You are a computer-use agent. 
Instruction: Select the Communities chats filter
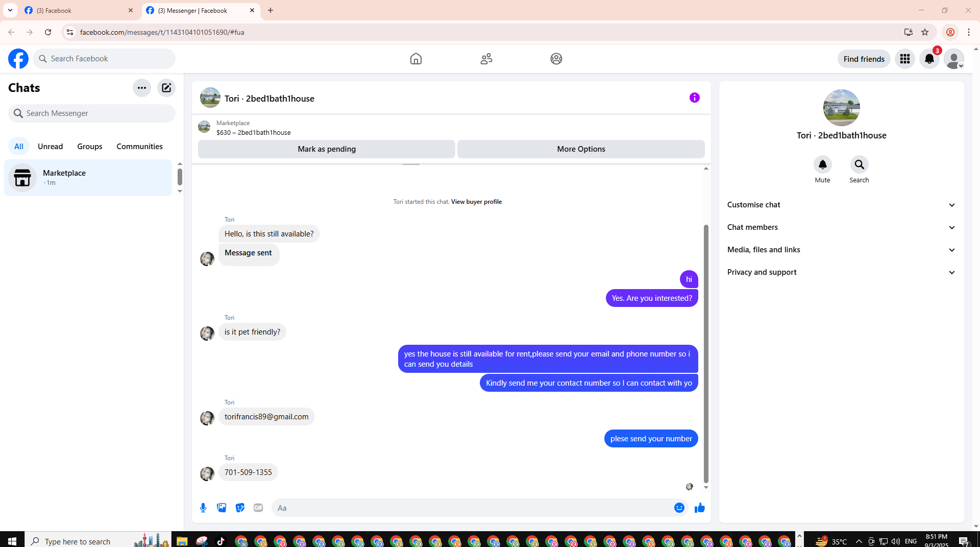[140, 147]
